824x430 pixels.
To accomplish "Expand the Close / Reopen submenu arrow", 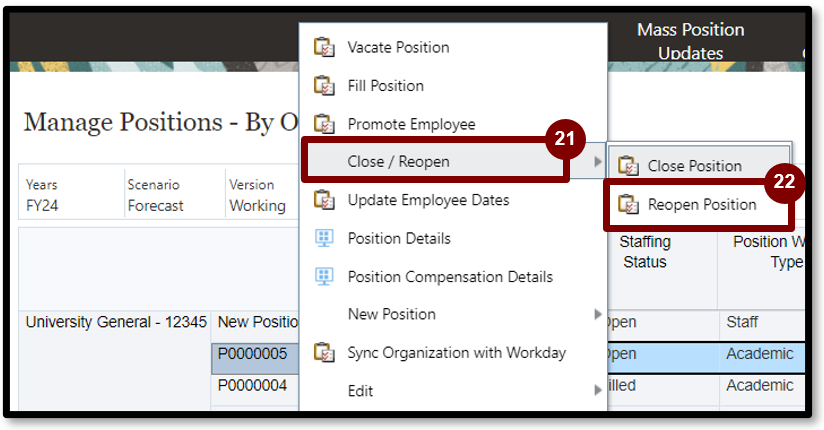I will (598, 162).
